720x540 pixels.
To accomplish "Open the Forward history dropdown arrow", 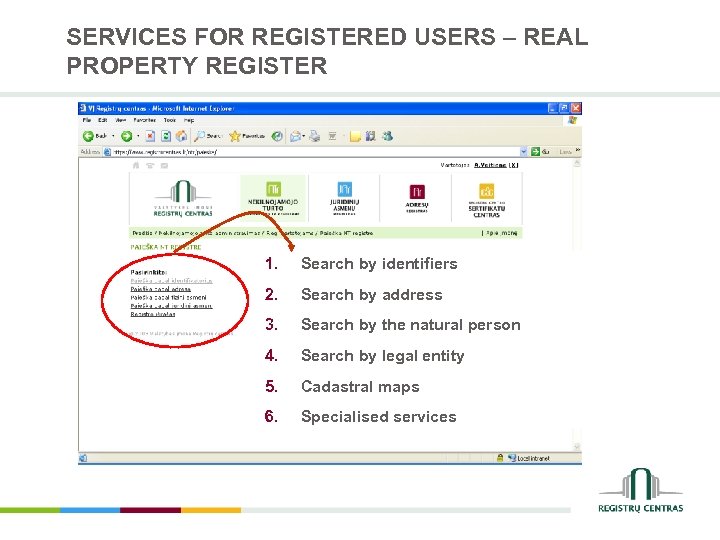I will (x=138, y=136).
